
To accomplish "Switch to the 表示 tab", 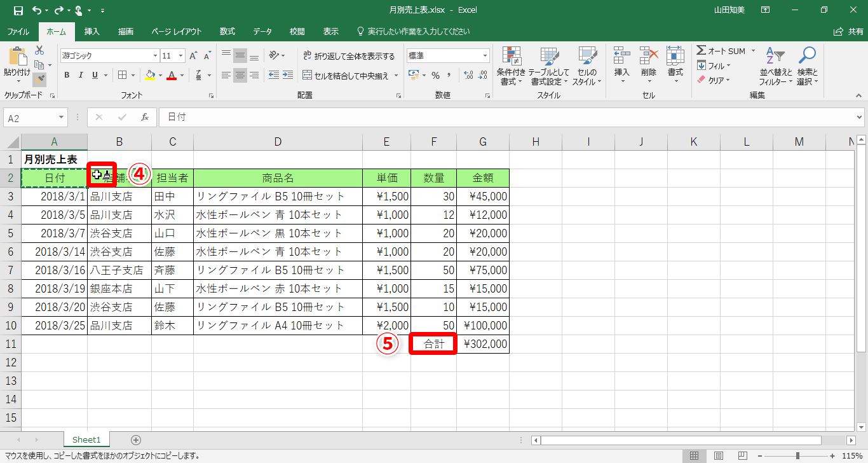I will [x=331, y=31].
